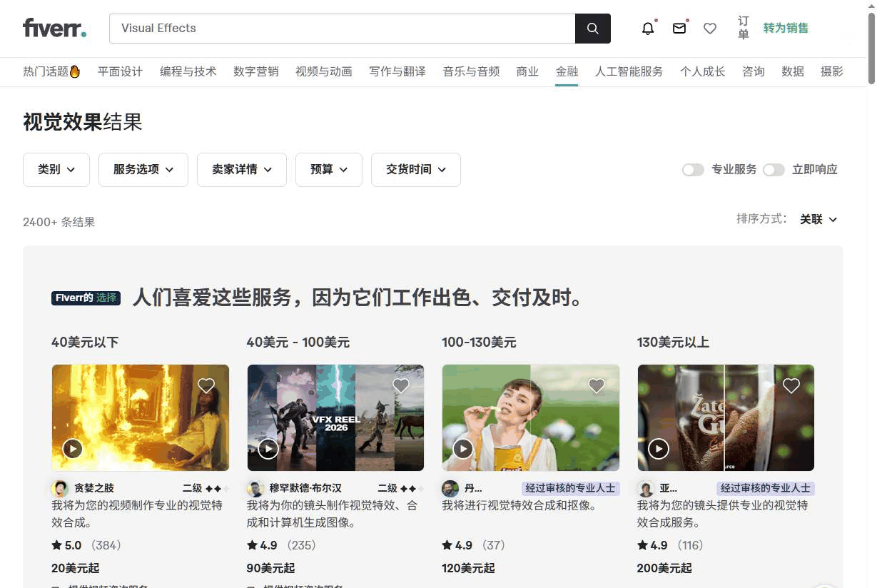Expand the 卖家详情 filter dropdown
The height and width of the screenshot is (588, 877).
(242, 170)
